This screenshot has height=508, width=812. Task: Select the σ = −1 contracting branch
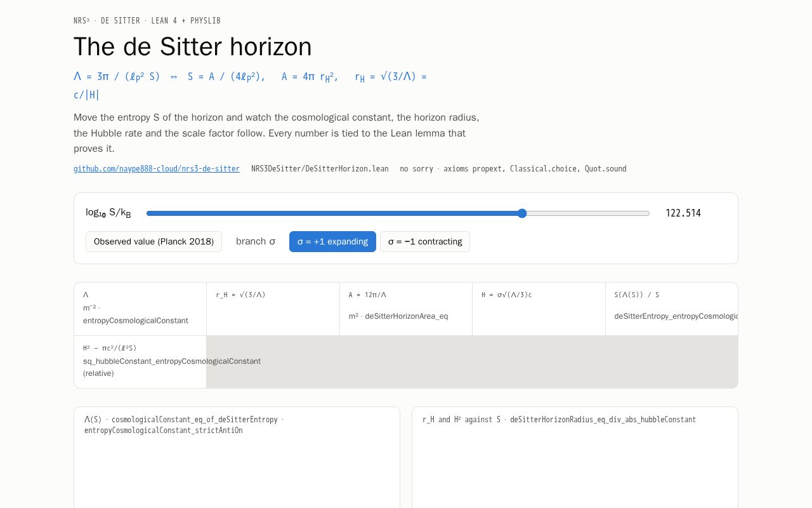[425, 241]
